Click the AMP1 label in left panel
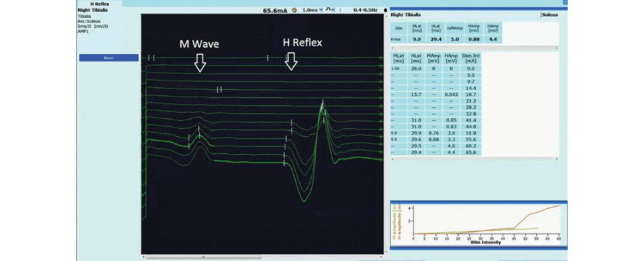 click(x=83, y=31)
